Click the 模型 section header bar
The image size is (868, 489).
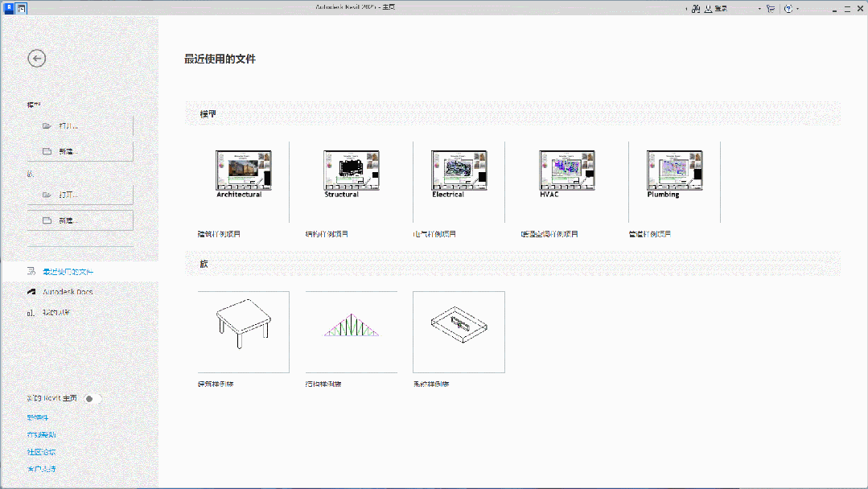512,114
